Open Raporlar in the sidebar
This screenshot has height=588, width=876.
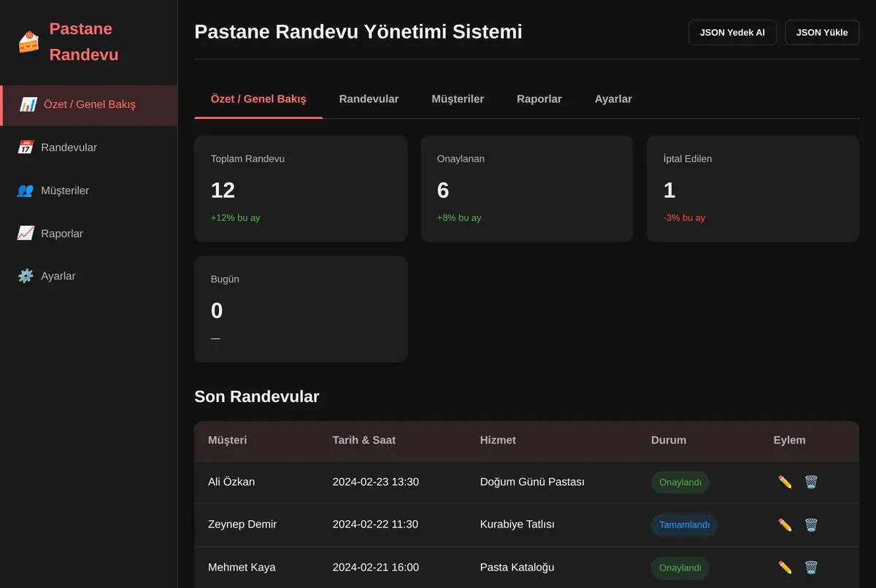88,233
